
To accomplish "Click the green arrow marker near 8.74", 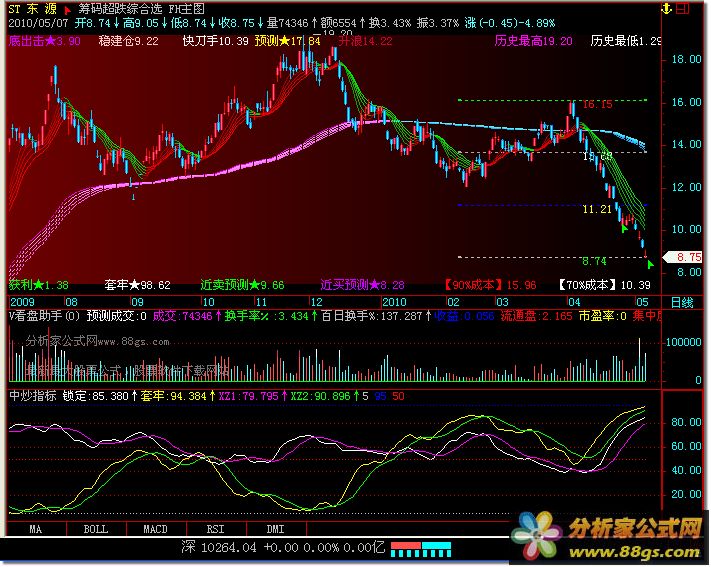I will pyautogui.click(x=651, y=264).
